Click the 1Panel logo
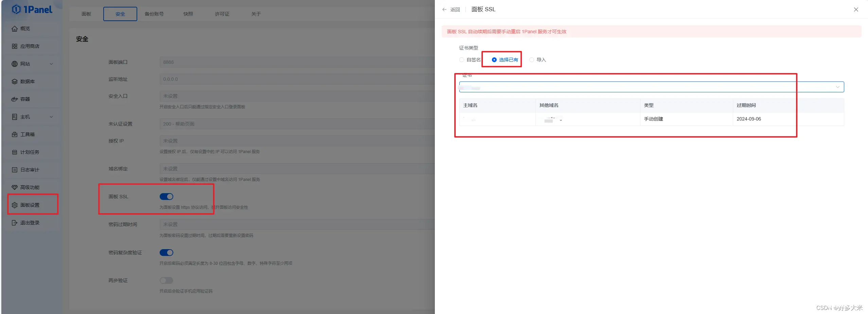 (x=32, y=10)
